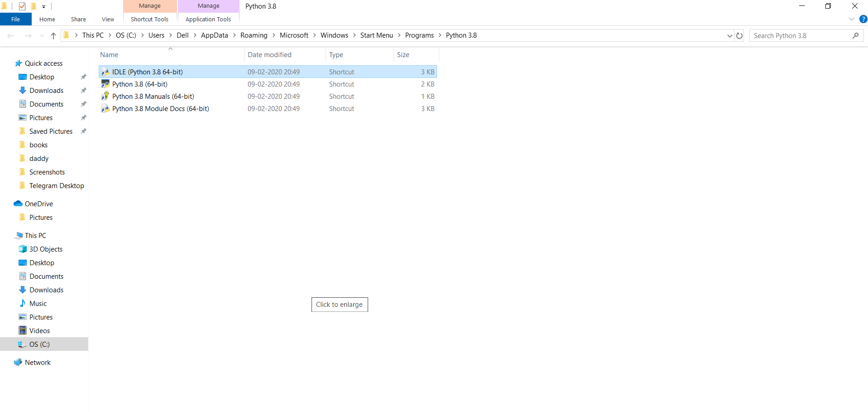The width and height of the screenshot is (868, 412).
Task: Click the IDLE (Python 3.8 64-bit) shortcut icon
Action: click(105, 72)
